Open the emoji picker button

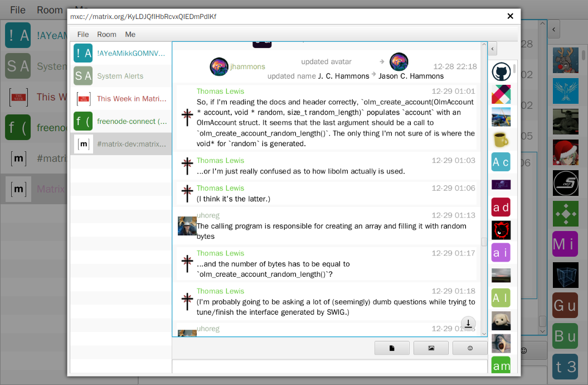(470, 348)
